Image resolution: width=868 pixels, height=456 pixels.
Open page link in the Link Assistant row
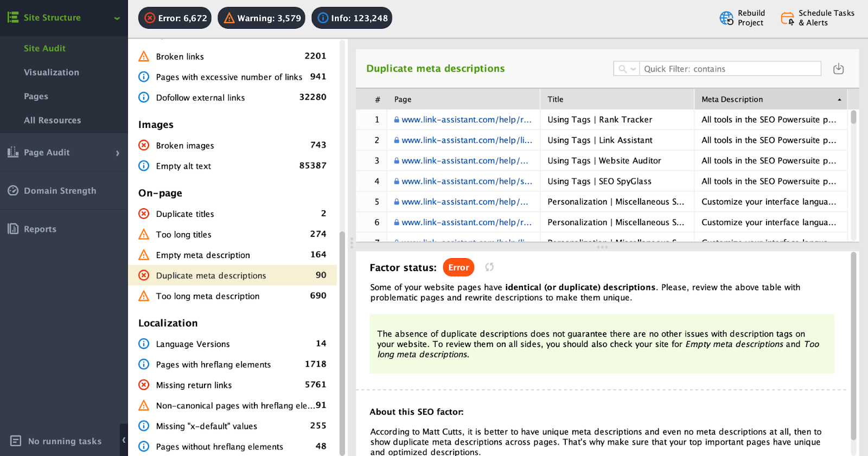click(467, 140)
